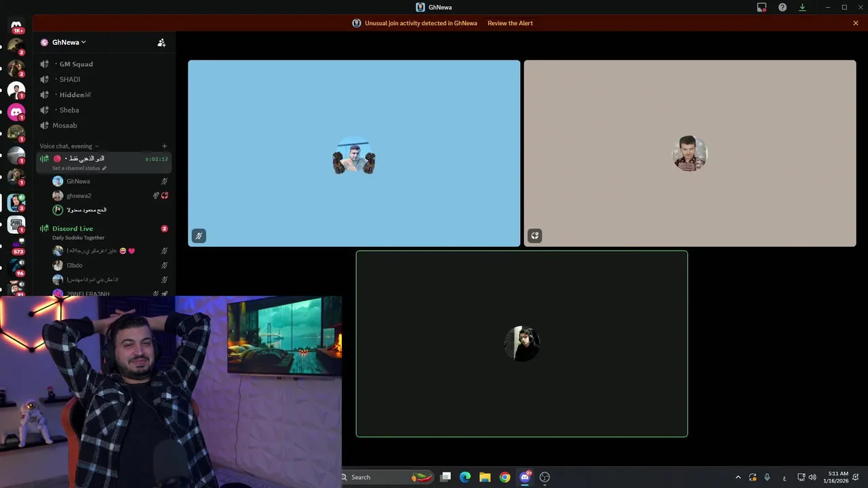Open File Explorer from taskbar
The width and height of the screenshot is (868, 488).
tap(485, 477)
